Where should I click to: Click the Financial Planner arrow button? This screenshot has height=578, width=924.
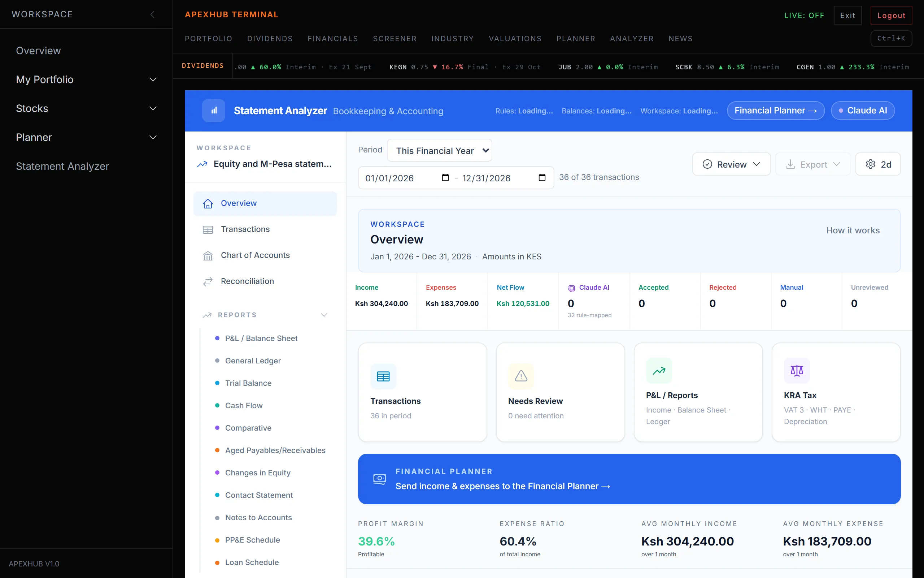click(775, 111)
